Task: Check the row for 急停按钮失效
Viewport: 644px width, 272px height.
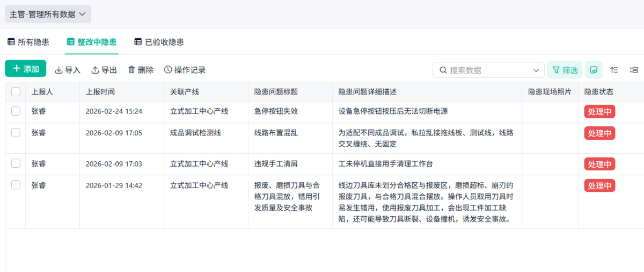Action: pyautogui.click(x=16, y=111)
